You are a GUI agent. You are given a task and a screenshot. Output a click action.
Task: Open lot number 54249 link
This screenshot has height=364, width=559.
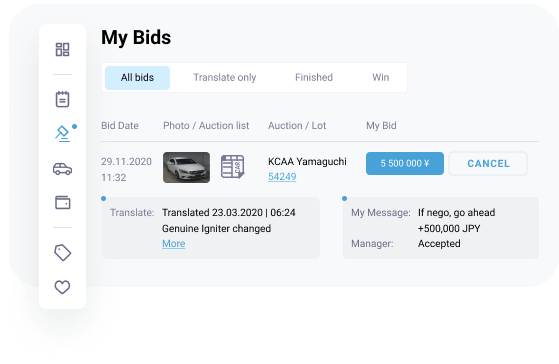(x=282, y=176)
